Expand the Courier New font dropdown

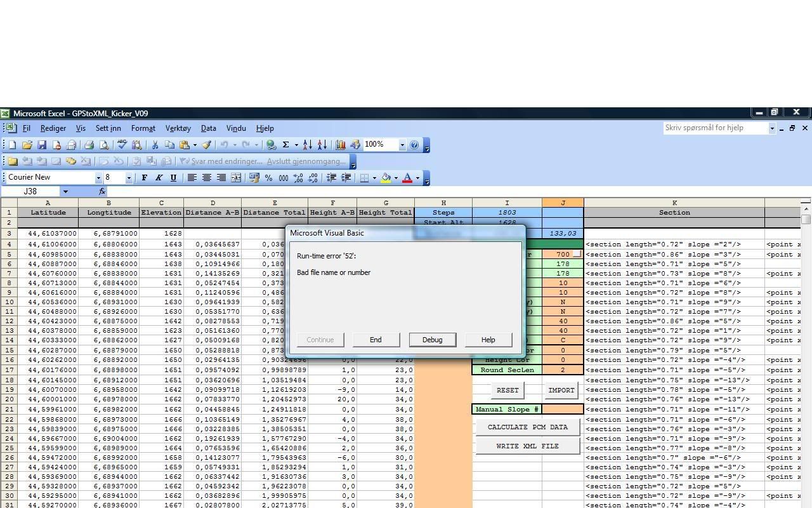(98, 178)
